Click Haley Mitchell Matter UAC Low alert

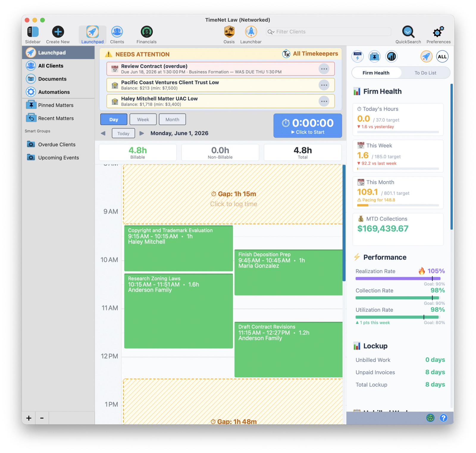[x=220, y=101]
